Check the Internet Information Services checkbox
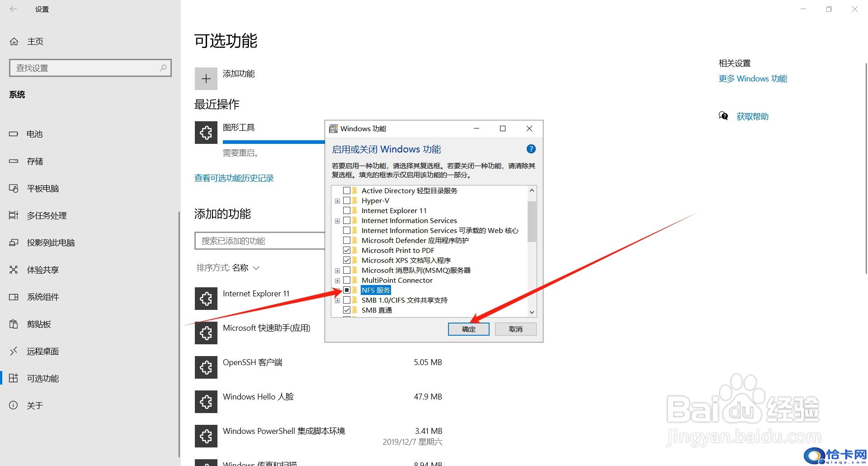Screen dimensions: 868x466 [x=347, y=220]
